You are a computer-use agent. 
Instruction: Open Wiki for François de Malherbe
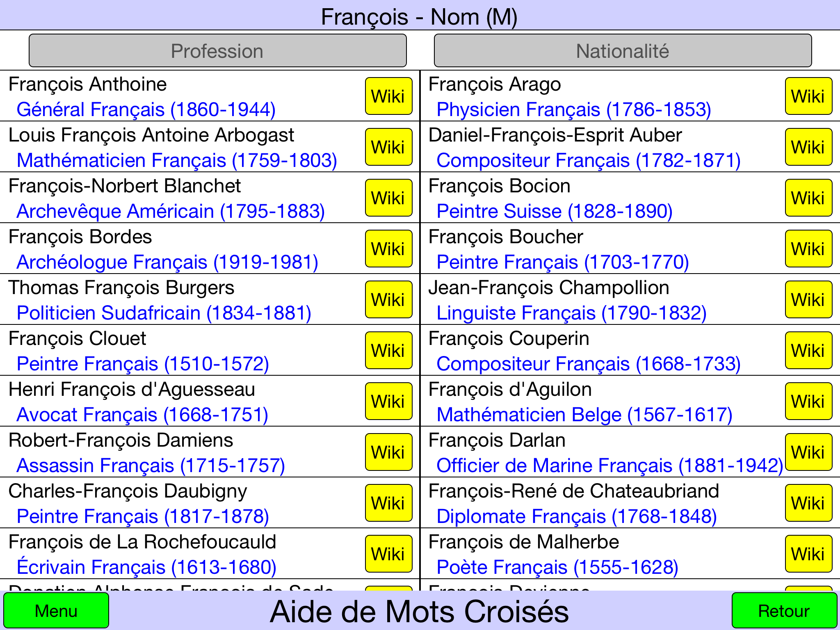coord(808,554)
